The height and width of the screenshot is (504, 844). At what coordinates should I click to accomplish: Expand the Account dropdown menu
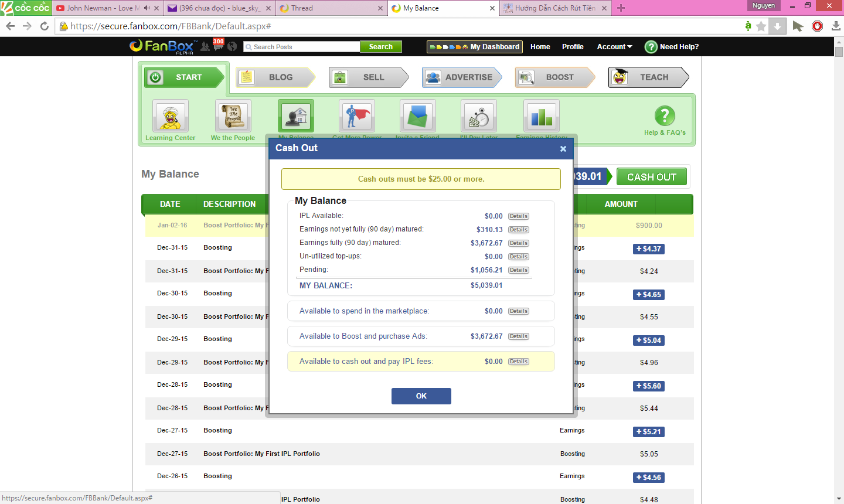click(614, 47)
